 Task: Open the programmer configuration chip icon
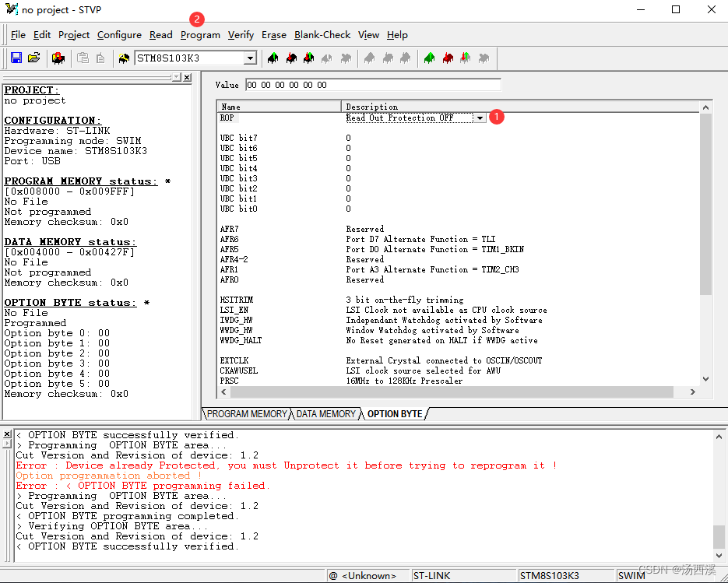tap(58, 58)
